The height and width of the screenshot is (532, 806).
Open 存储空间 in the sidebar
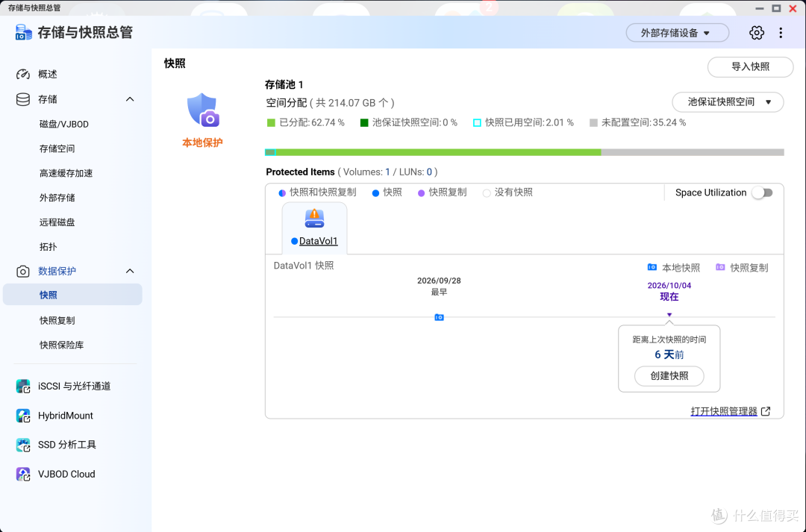(57, 148)
